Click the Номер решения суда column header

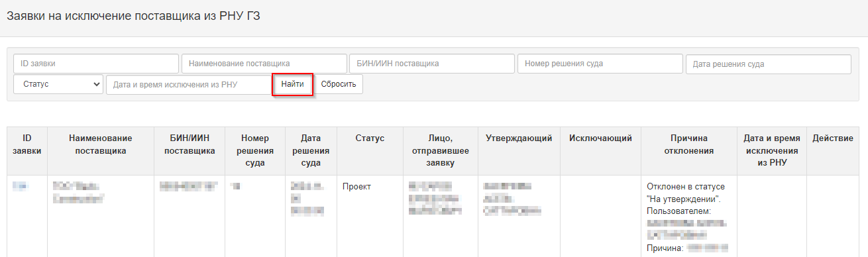coord(255,150)
